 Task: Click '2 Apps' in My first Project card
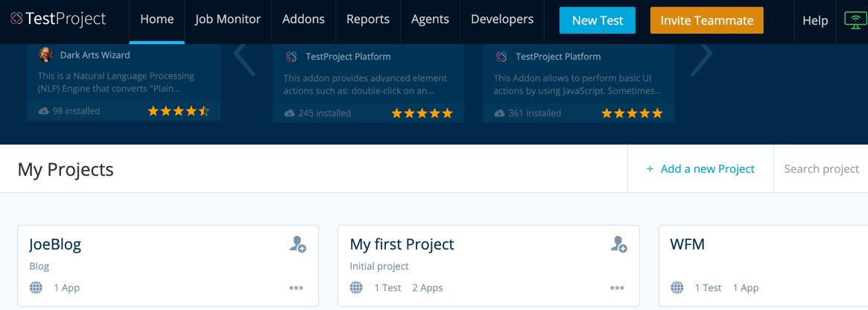click(428, 288)
